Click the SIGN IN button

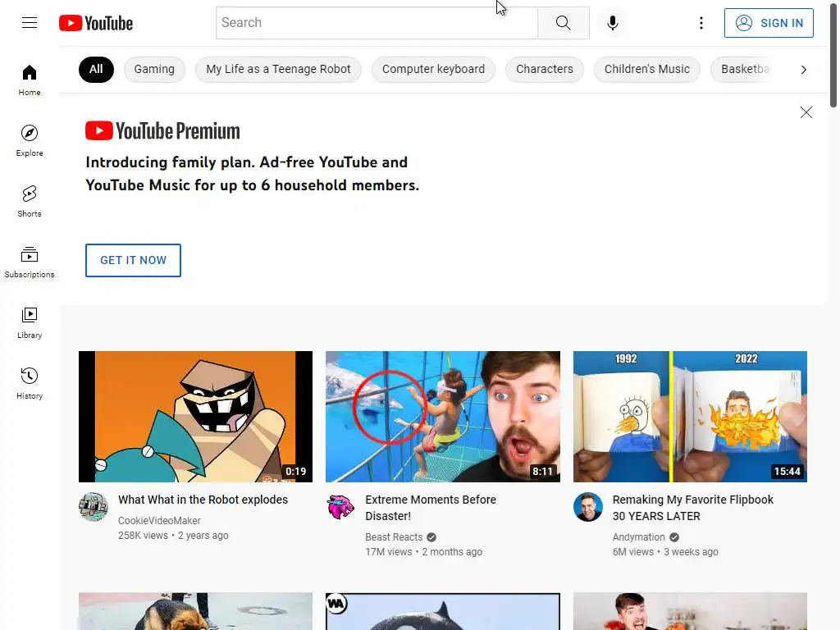pos(769,23)
